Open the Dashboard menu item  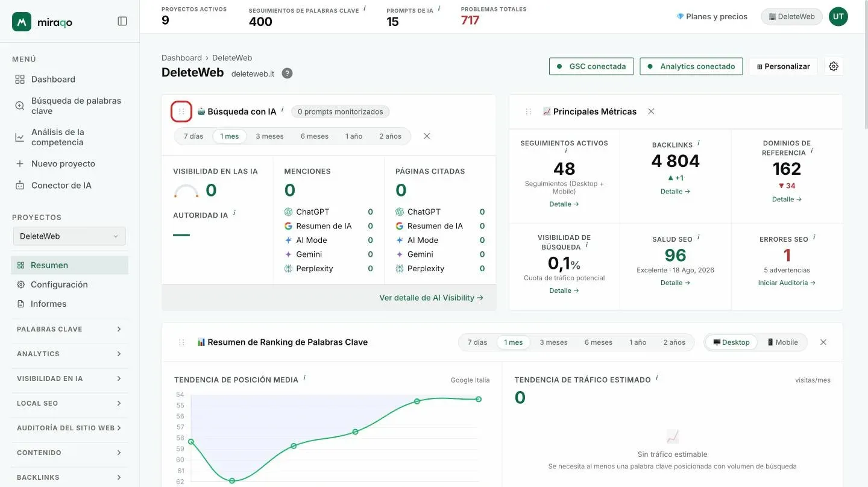[69, 79]
